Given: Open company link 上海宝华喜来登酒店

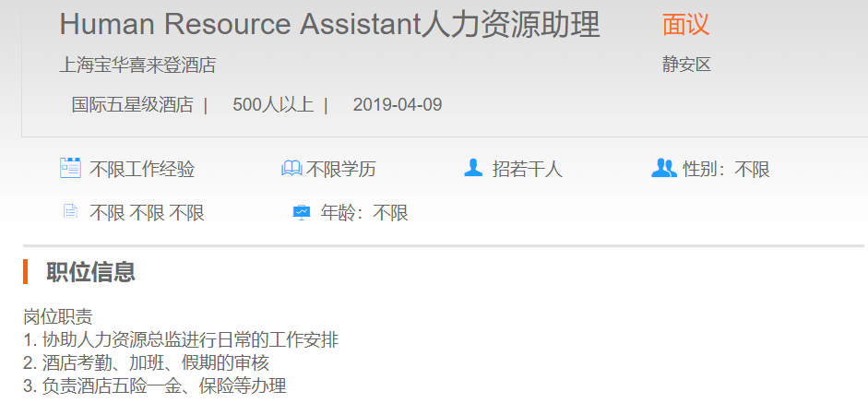Looking at the screenshot, I should 137,65.
